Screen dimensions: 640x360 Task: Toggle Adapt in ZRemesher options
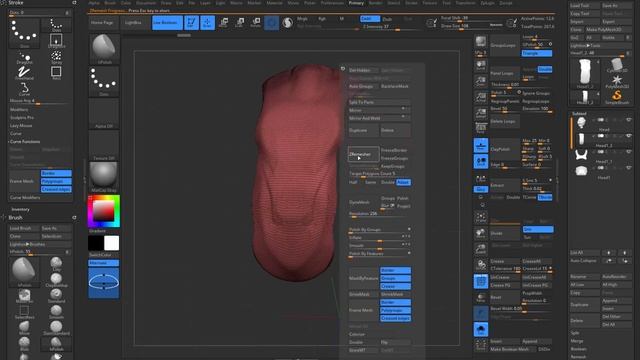tap(403, 182)
